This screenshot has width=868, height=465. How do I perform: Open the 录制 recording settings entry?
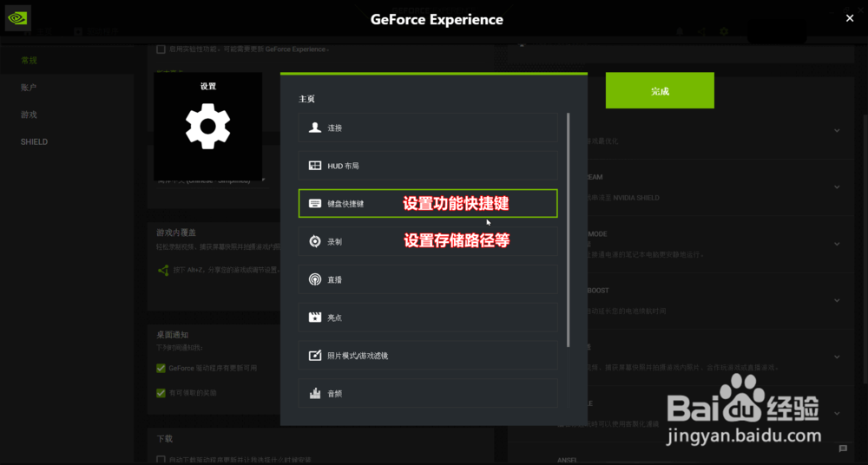coord(427,241)
